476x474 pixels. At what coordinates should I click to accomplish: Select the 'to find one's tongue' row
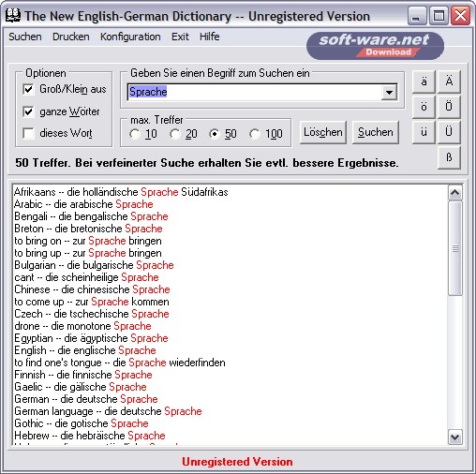pos(120,363)
